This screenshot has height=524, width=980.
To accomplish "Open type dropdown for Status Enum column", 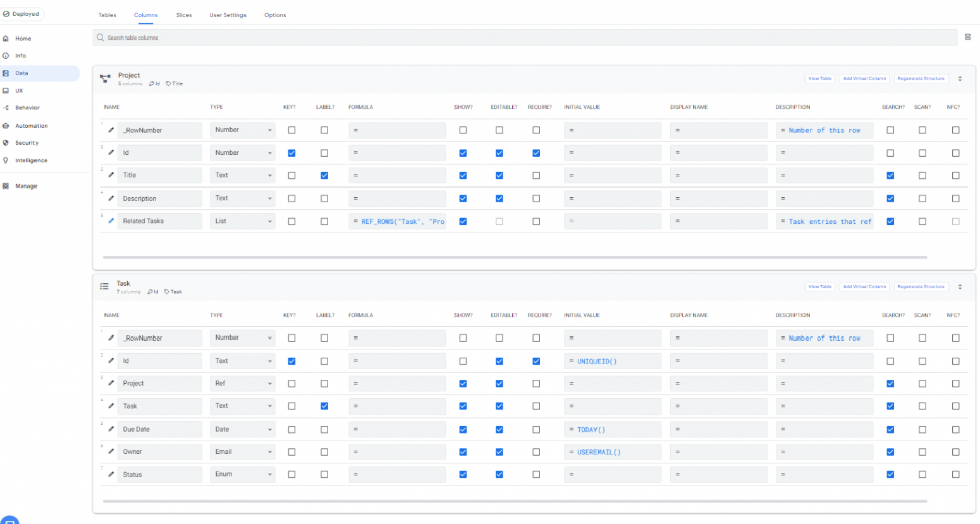I will 243,474.
